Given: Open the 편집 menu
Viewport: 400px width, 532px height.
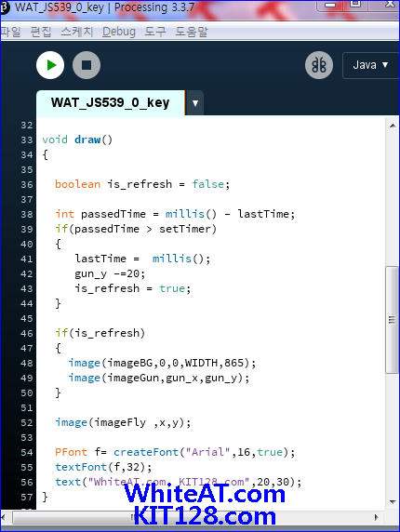Looking at the screenshot, I should tap(41, 32).
